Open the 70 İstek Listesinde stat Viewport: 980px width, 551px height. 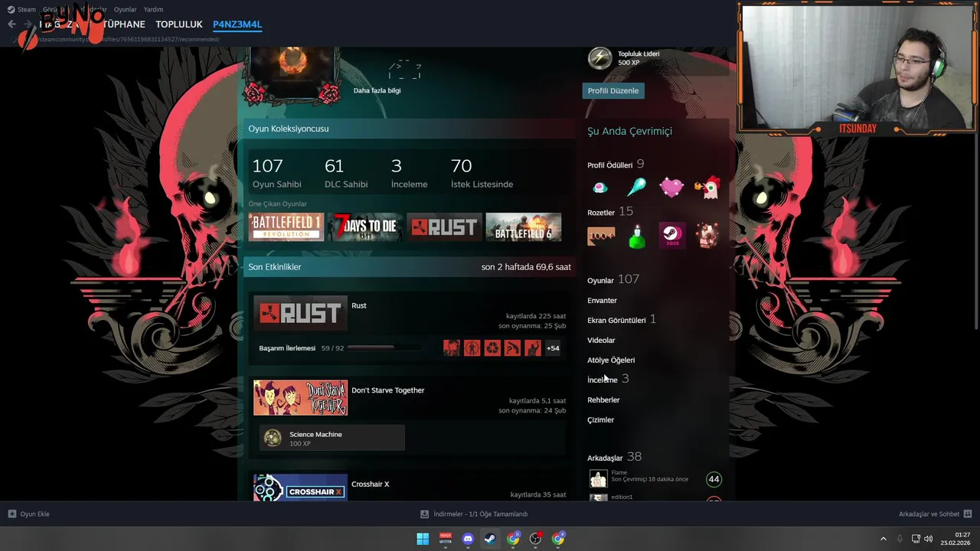tap(482, 172)
